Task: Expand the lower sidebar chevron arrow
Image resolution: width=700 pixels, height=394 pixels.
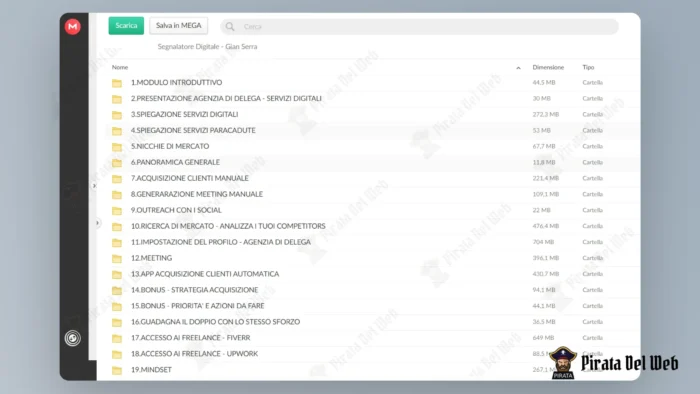Action: coord(97,223)
